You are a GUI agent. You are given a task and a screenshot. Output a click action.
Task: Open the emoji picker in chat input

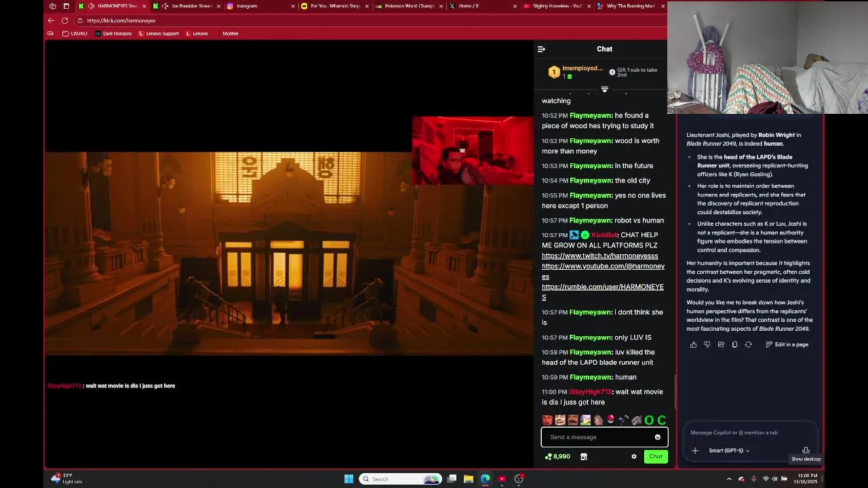click(657, 437)
